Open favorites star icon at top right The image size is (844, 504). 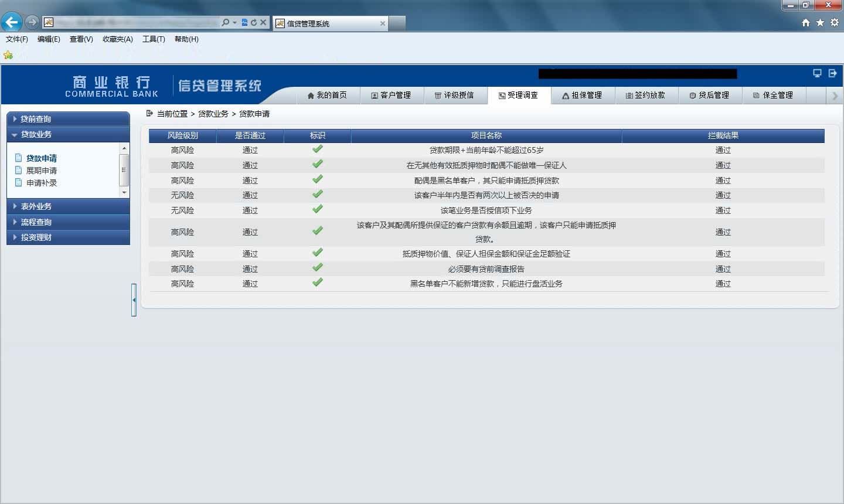tap(820, 22)
